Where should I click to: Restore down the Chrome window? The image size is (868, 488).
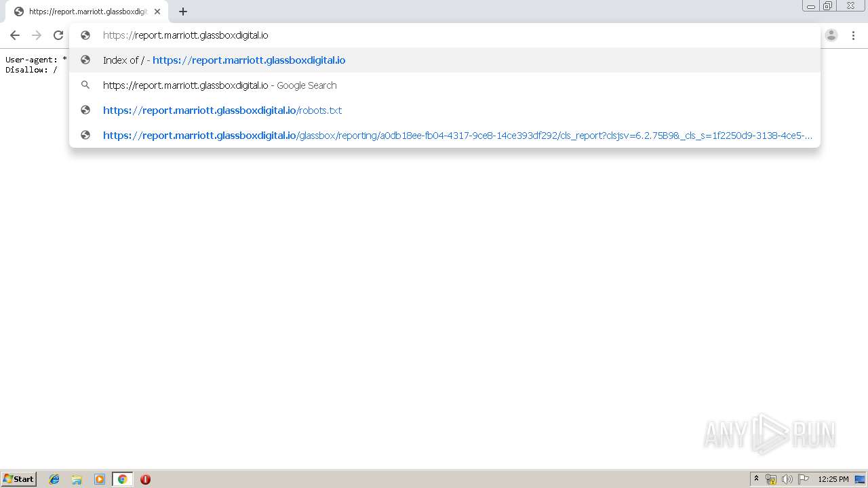coord(828,6)
